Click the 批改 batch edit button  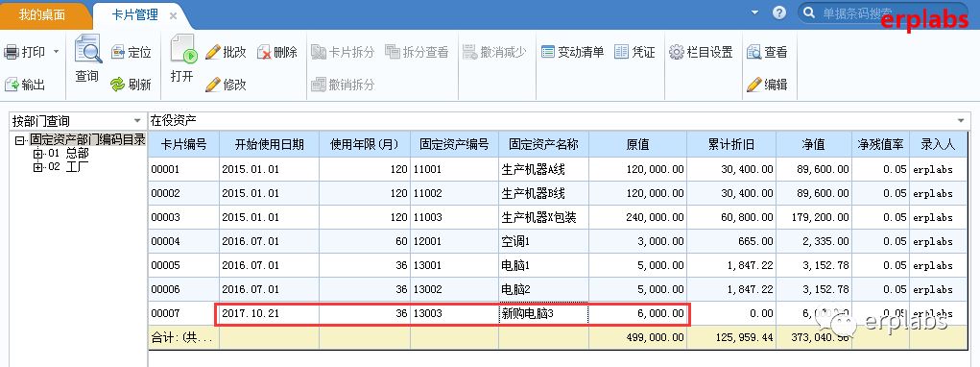226,52
